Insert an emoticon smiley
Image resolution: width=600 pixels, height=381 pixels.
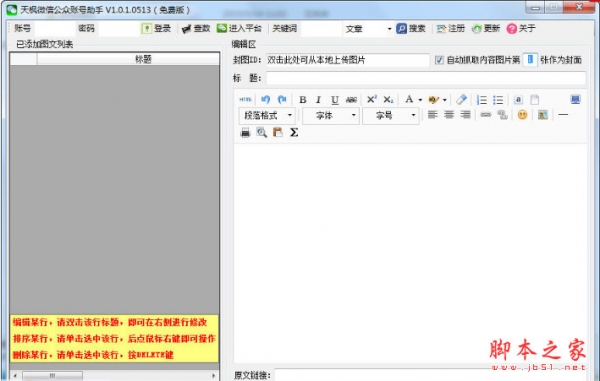coord(522,114)
